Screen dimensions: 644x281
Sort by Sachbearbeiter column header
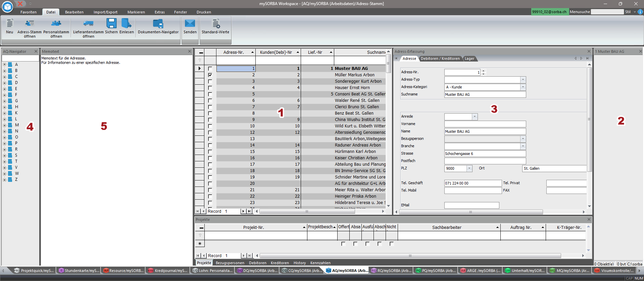pyautogui.click(x=449, y=227)
